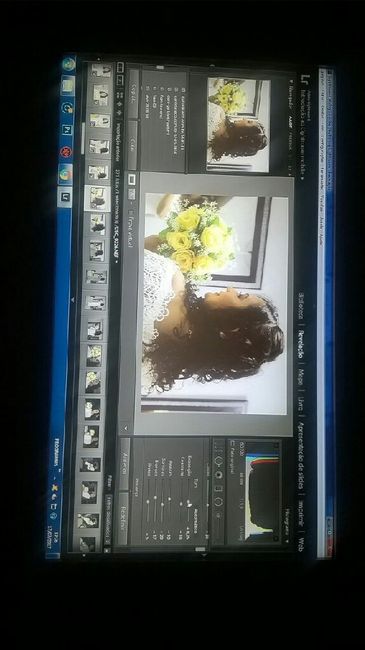365x650 pixels.
Task: Hide filmstrip using bottom edge arrow
Action: pos(73,299)
